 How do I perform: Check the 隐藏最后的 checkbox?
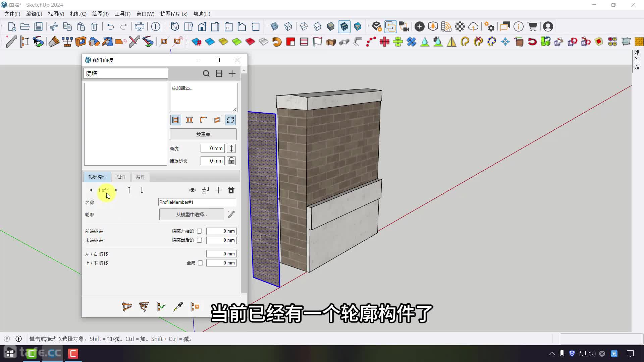point(200,240)
